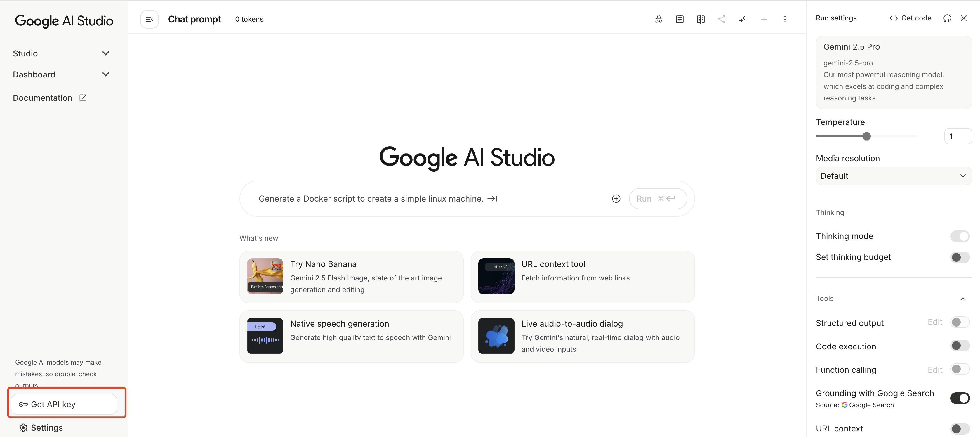Click the Run button

click(x=658, y=199)
